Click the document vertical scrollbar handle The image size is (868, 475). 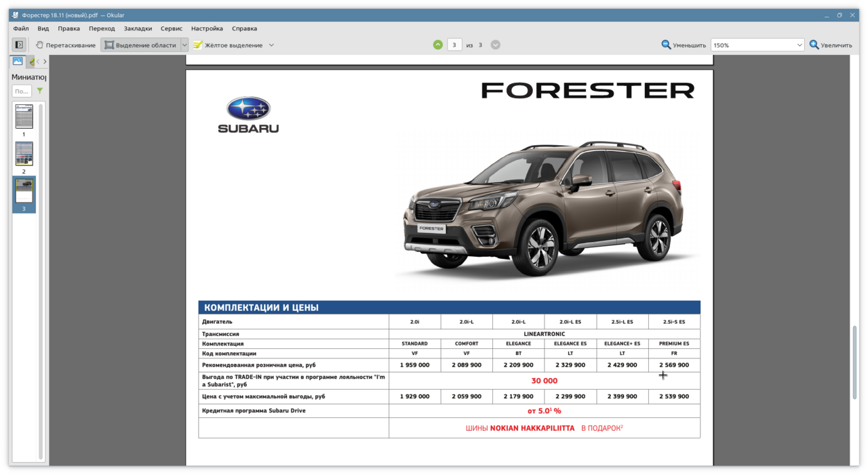pos(854,393)
